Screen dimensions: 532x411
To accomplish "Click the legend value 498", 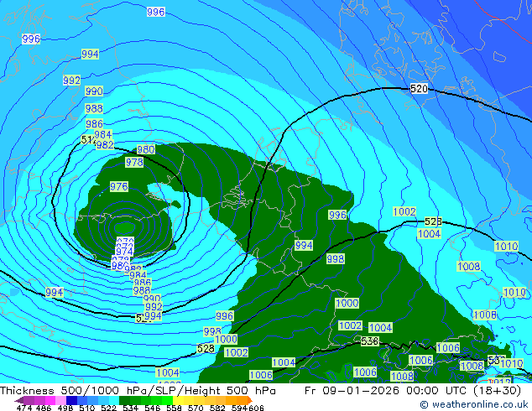I will pyautogui.click(x=65, y=408).
